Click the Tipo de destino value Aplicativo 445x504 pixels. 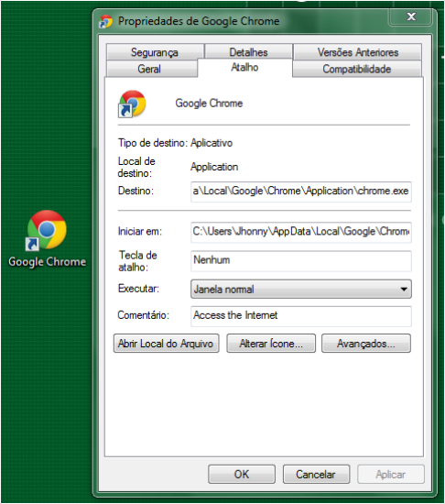pos(212,143)
